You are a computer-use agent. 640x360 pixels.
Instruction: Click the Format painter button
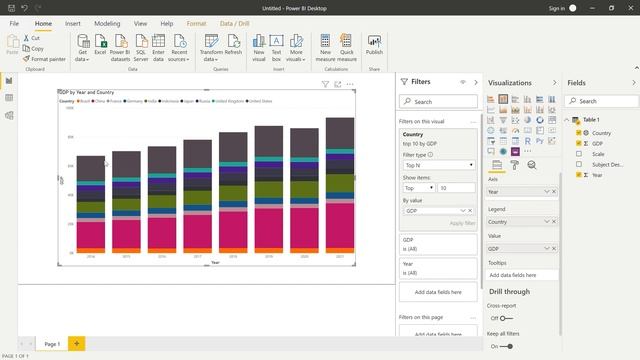tap(44, 59)
